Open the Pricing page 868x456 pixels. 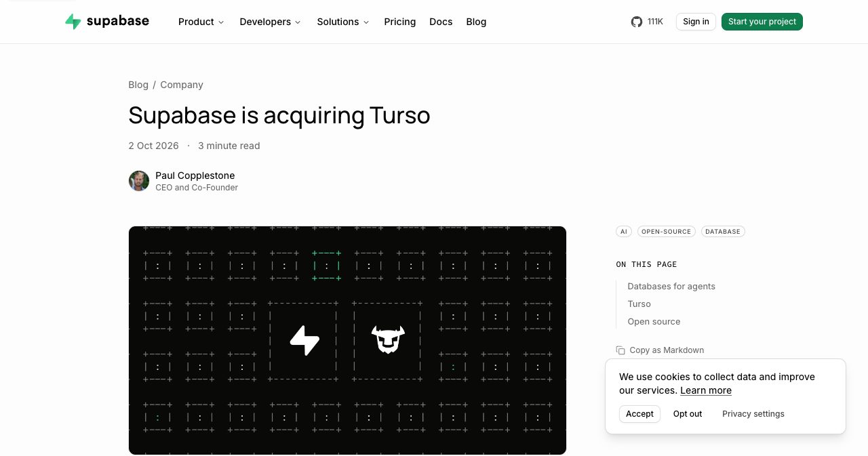point(400,22)
